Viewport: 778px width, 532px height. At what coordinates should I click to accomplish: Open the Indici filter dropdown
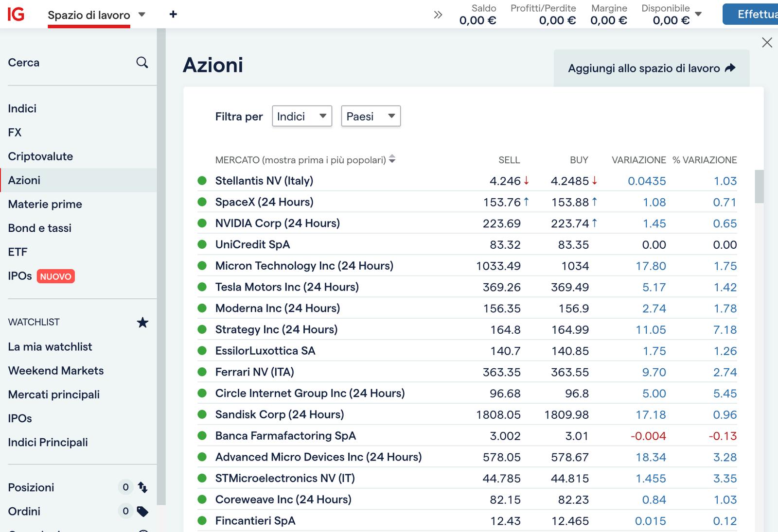[302, 116]
